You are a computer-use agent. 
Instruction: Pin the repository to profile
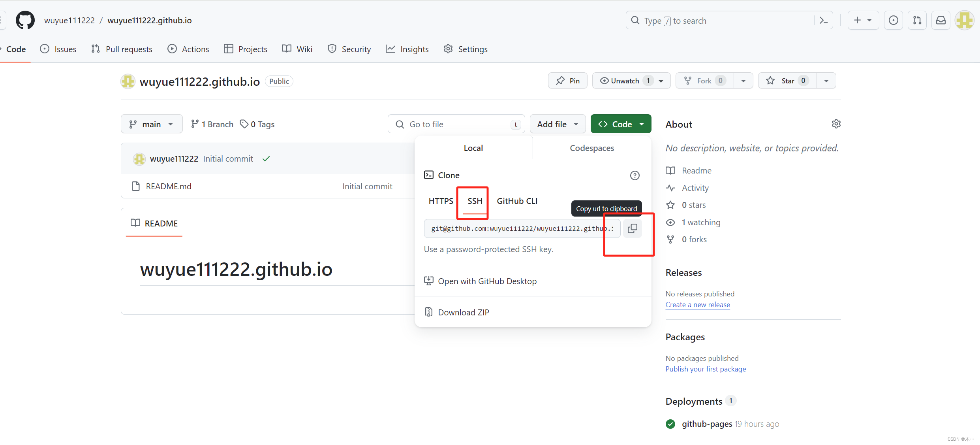coord(568,81)
